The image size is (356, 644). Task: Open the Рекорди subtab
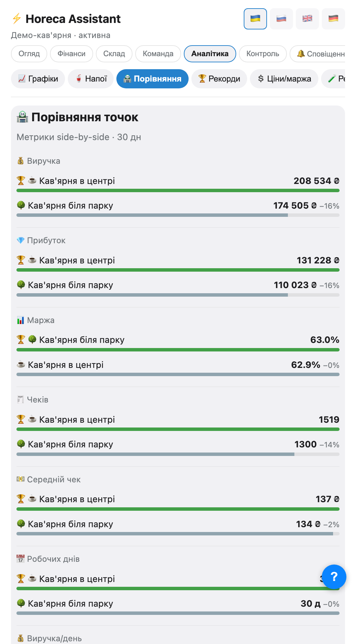click(x=219, y=79)
